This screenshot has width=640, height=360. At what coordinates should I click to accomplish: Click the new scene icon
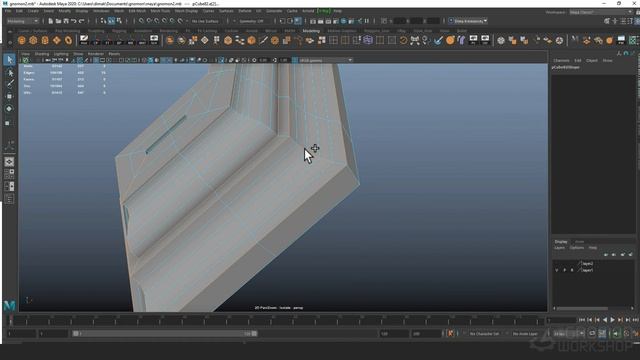point(51,21)
